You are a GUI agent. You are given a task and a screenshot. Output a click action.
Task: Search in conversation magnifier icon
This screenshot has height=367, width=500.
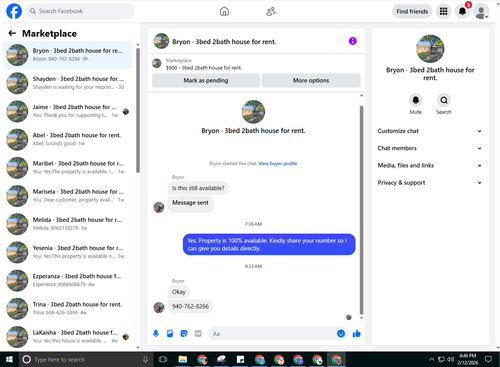pyautogui.click(x=444, y=100)
